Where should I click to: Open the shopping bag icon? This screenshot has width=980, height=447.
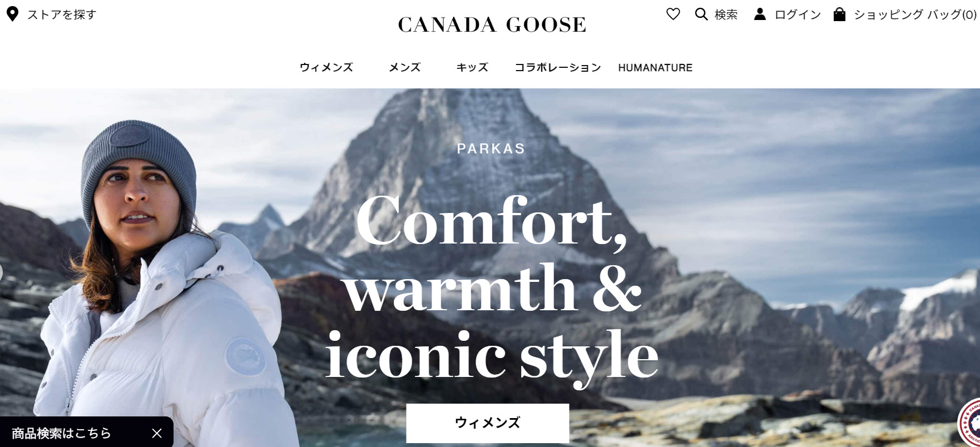[x=839, y=14]
